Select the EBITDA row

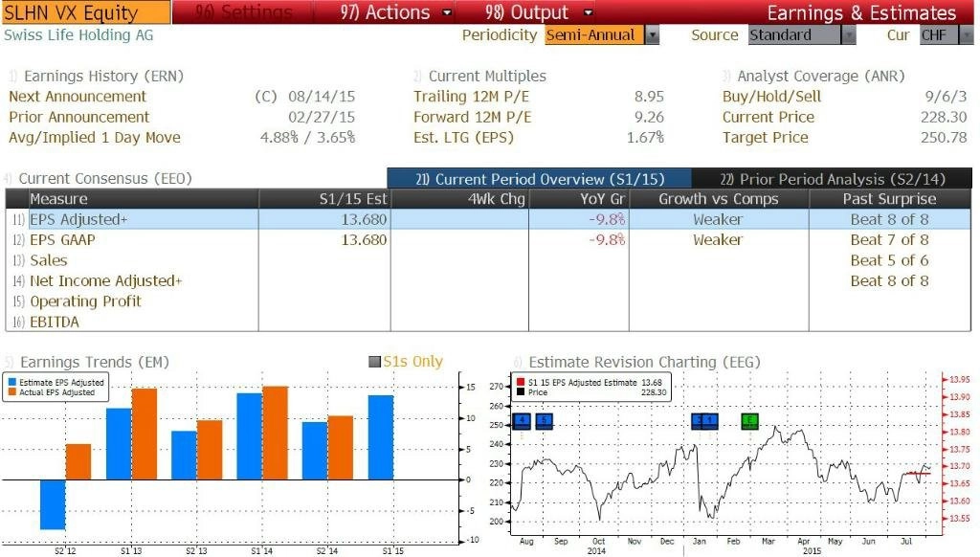click(488, 323)
